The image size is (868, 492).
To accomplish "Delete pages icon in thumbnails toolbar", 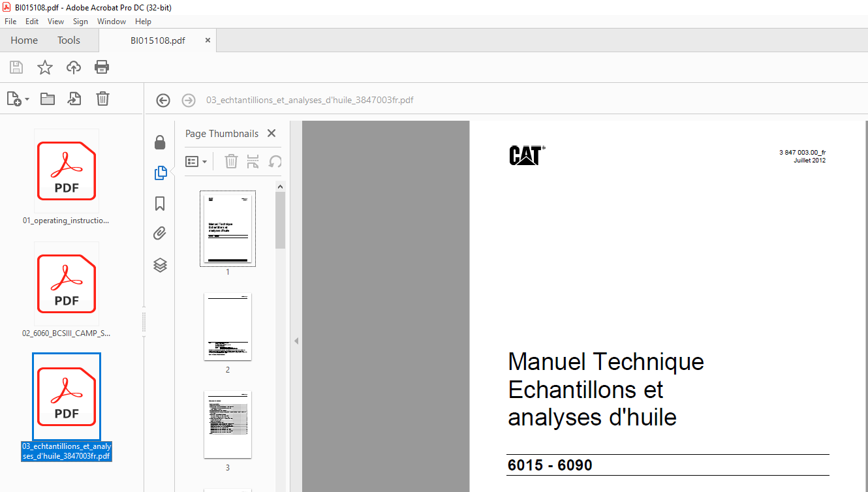I will (x=231, y=161).
